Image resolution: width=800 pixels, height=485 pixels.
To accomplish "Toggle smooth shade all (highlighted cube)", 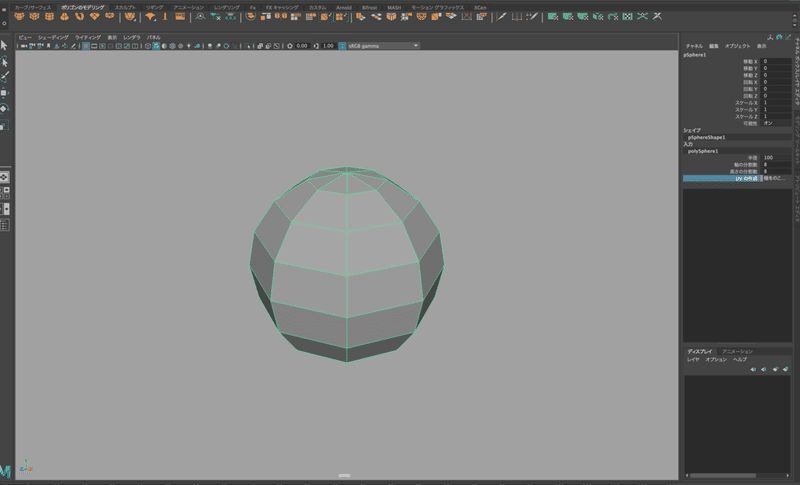I will click(156, 46).
